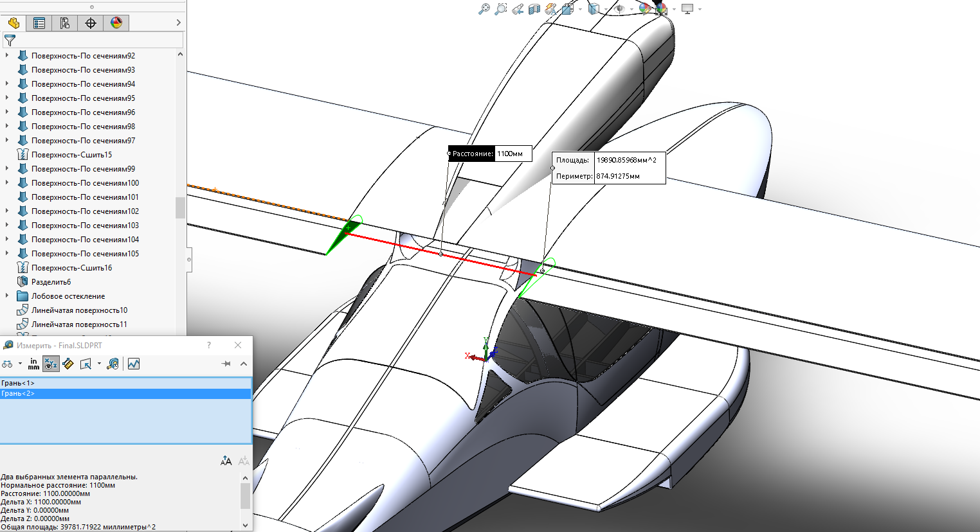This screenshot has height=532, width=980.
Task: Switch to the ConfigurationManager tab
Action: tap(65, 23)
